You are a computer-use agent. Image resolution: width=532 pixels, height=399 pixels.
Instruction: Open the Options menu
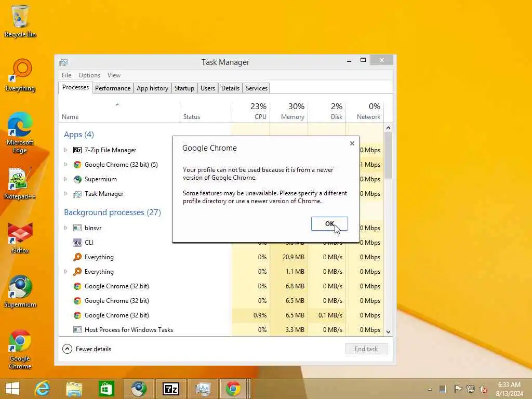click(89, 75)
